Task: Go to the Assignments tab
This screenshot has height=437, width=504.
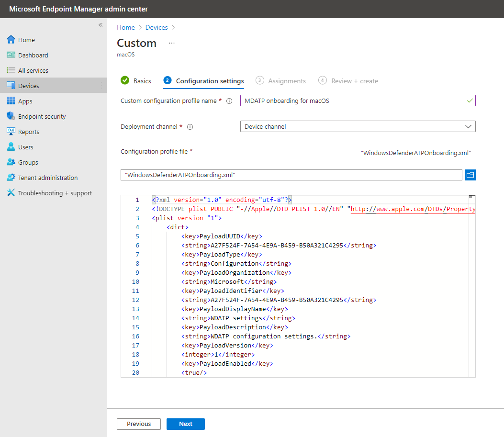Action: pos(287,81)
